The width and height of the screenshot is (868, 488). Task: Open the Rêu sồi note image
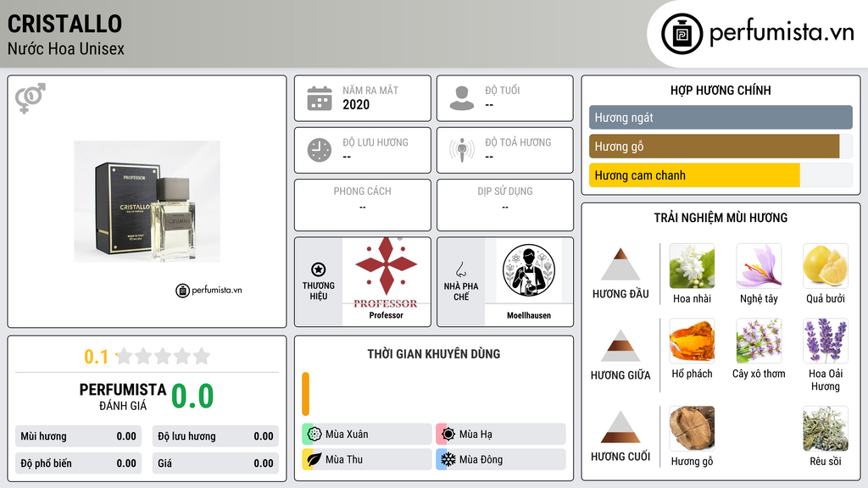tap(826, 429)
